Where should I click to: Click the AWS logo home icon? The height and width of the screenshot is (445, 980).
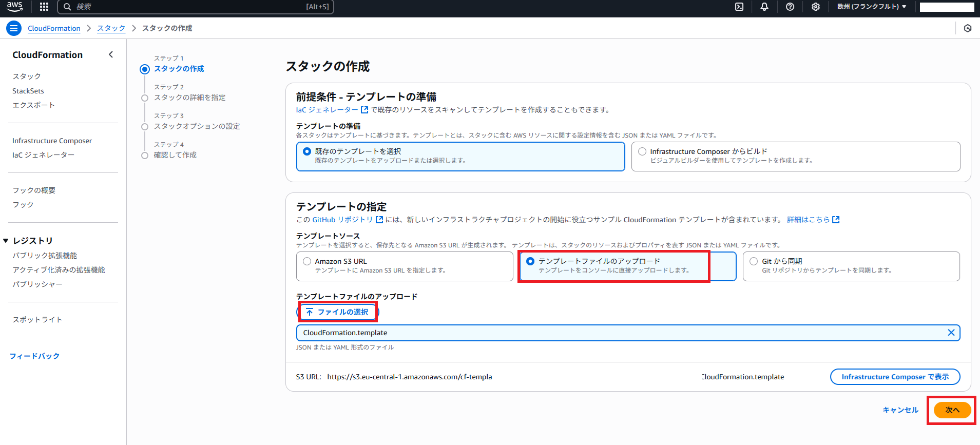click(x=14, y=7)
